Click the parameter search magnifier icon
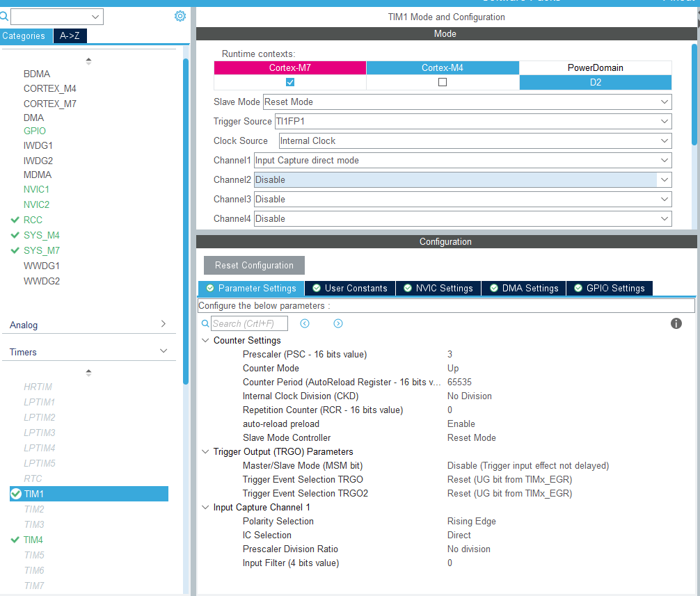The image size is (700, 596). 205,323
